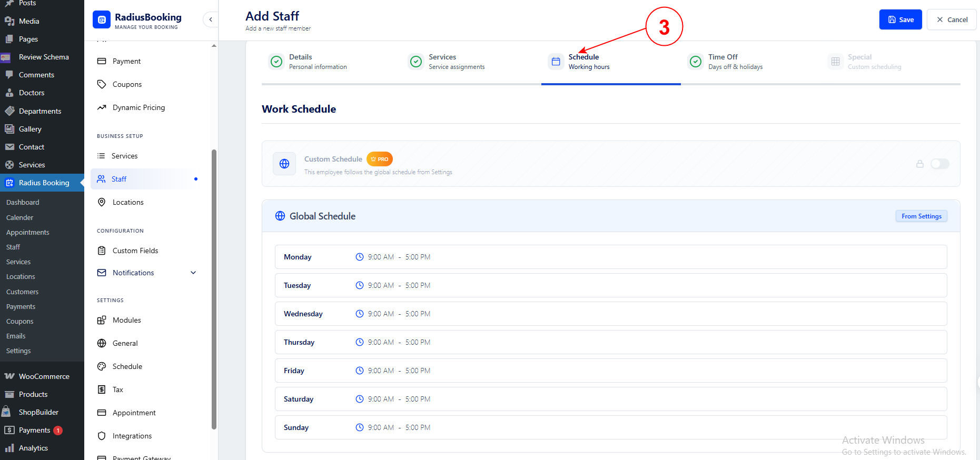Open the Emails submenu link
980x460 pixels.
16,336
